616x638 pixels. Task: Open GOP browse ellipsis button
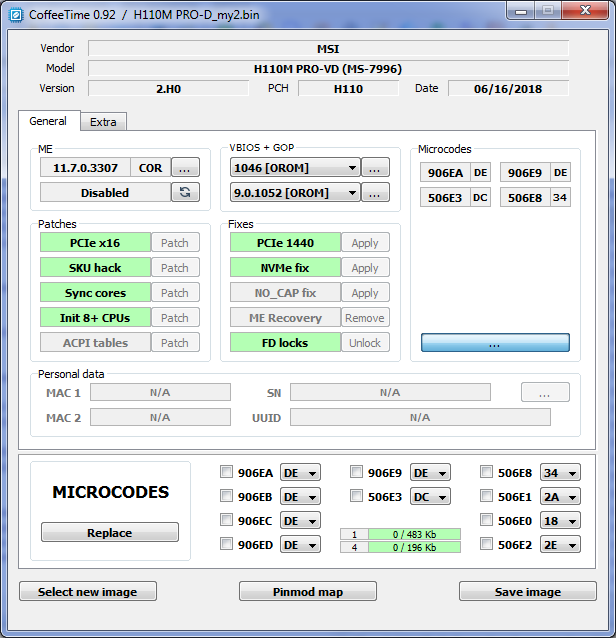point(375,192)
